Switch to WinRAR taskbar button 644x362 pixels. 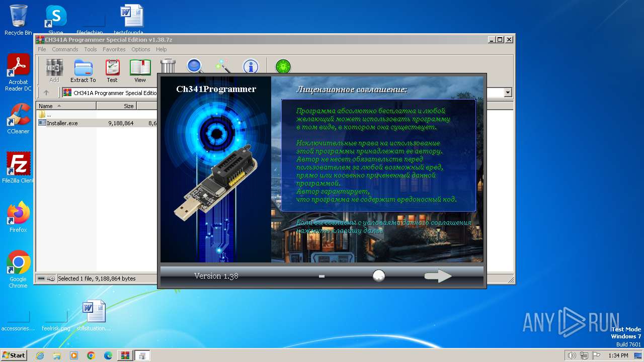[125, 355]
